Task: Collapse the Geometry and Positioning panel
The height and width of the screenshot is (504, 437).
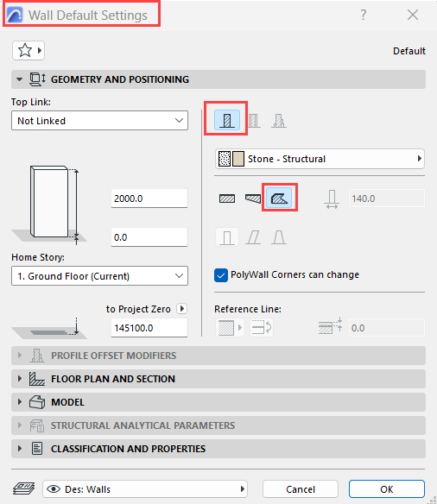Action: point(218,79)
